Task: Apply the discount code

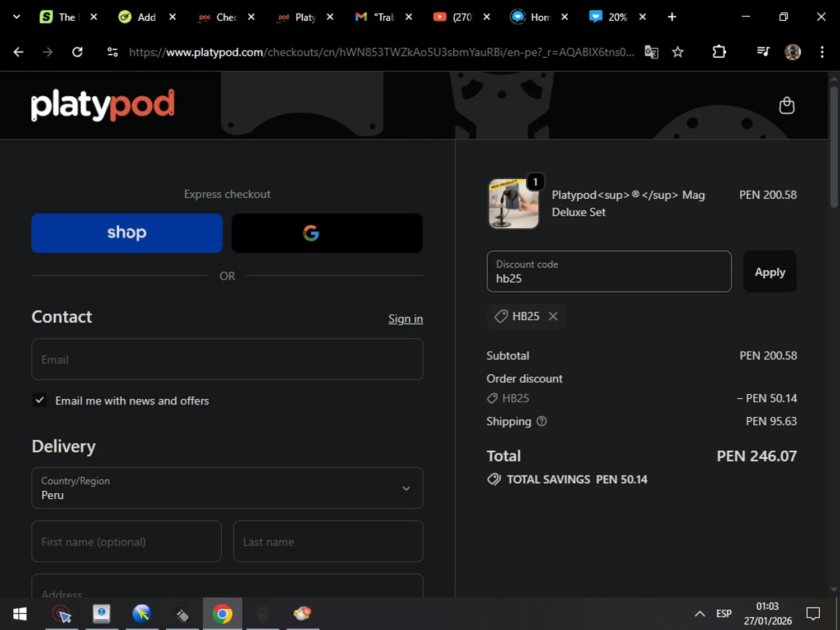Action: [770, 272]
